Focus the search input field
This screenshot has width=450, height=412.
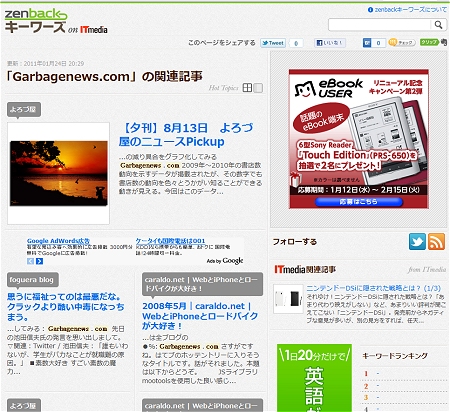pos(380,25)
